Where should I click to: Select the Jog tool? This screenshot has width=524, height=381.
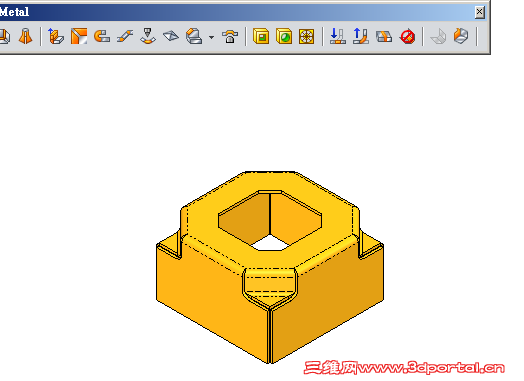pyautogui.click(x=125, y=36)
